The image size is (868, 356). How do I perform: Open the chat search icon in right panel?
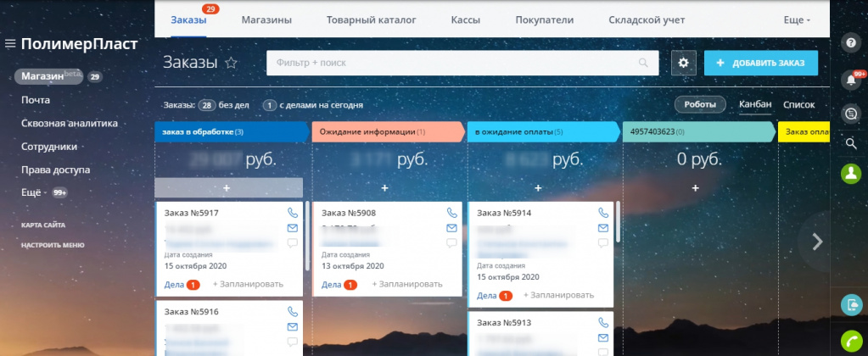[x=851, y=114]
